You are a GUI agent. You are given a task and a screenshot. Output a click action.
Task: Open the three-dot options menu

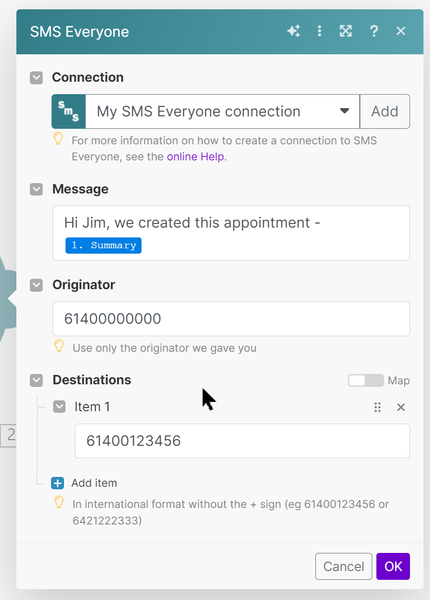(319, 31)
